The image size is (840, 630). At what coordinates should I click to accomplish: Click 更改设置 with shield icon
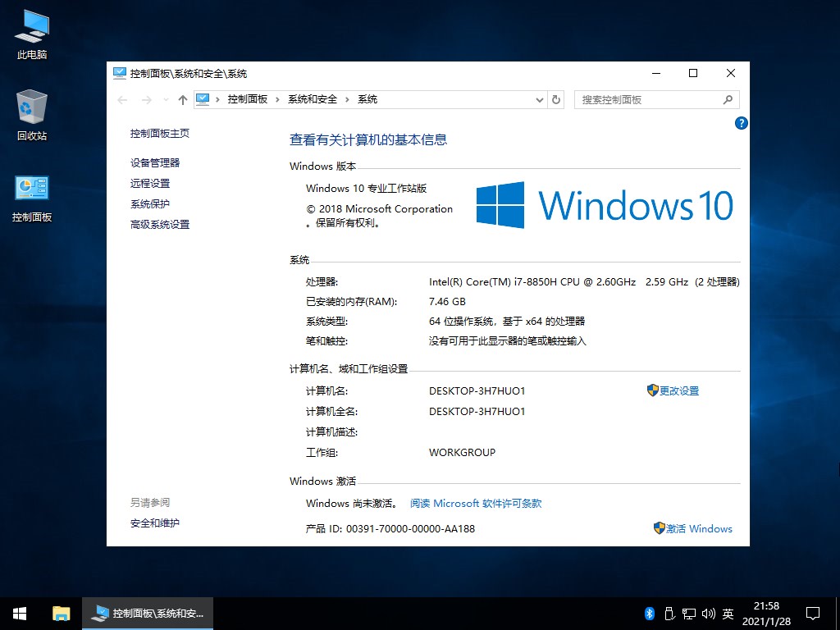(673, 390)
